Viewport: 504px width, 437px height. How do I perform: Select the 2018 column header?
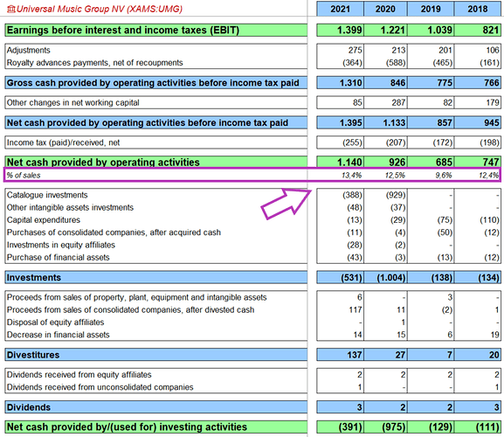(x=478, y=9)
